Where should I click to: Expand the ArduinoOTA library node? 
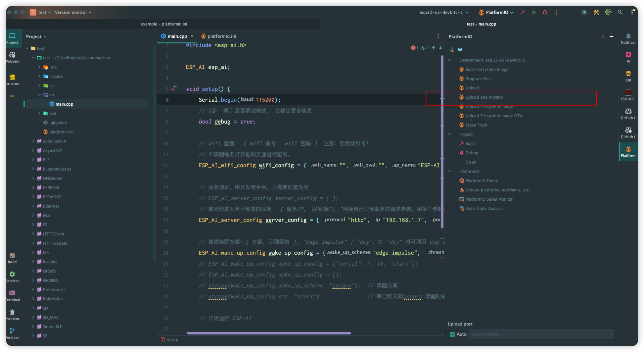click(33, 141)
